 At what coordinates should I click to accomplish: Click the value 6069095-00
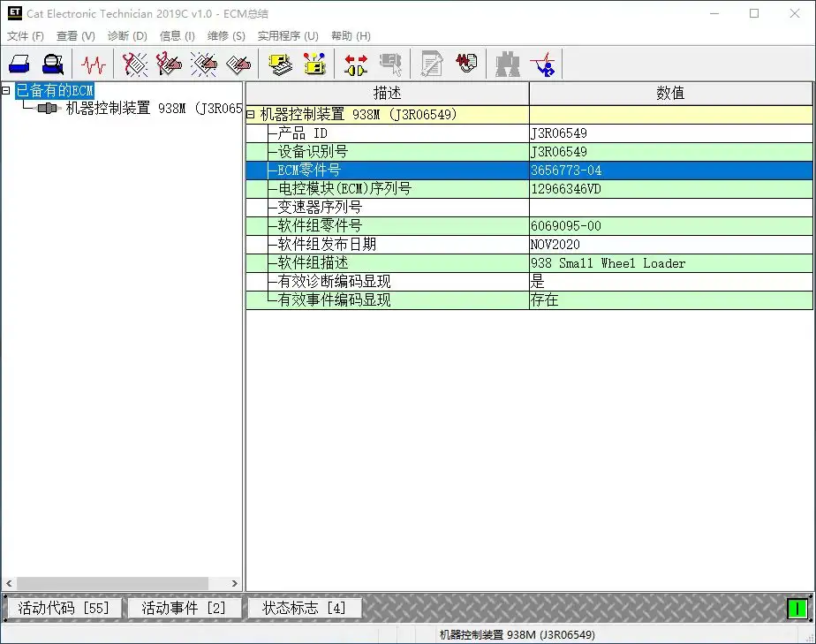(566, 226)
